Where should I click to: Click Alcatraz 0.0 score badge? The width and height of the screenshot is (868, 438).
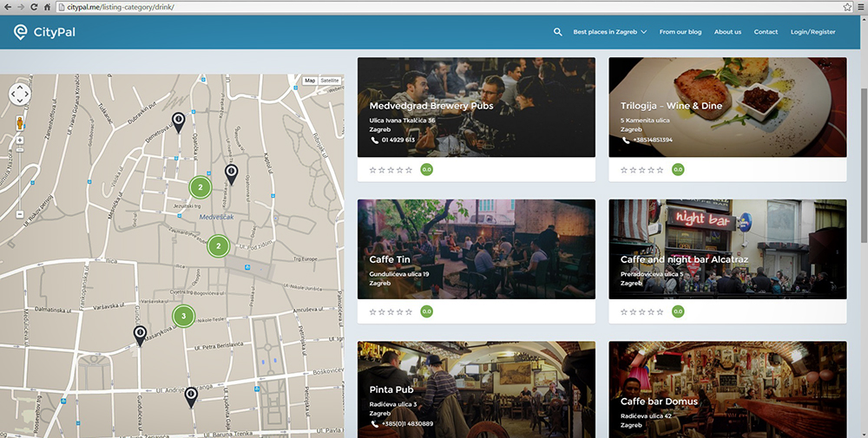click(678, 312)
